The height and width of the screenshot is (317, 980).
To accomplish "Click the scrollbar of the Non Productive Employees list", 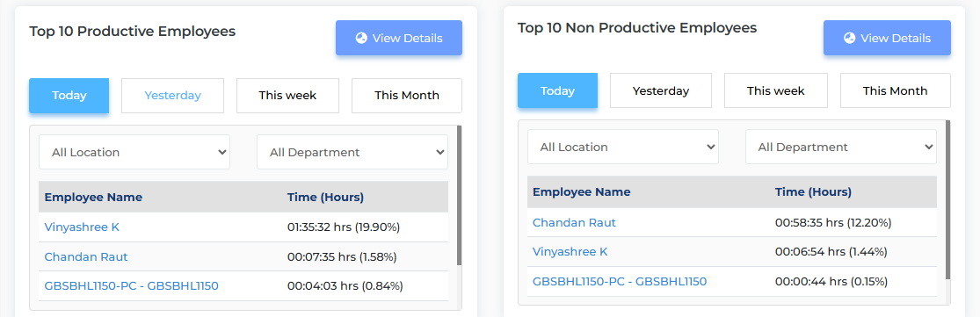I will [947, 199].
